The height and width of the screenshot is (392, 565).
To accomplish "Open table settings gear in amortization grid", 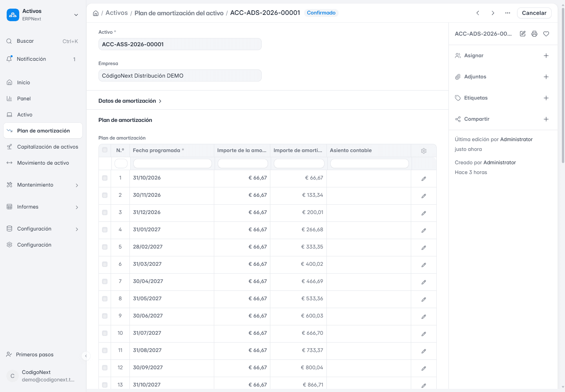I will [x=424, y=151].
